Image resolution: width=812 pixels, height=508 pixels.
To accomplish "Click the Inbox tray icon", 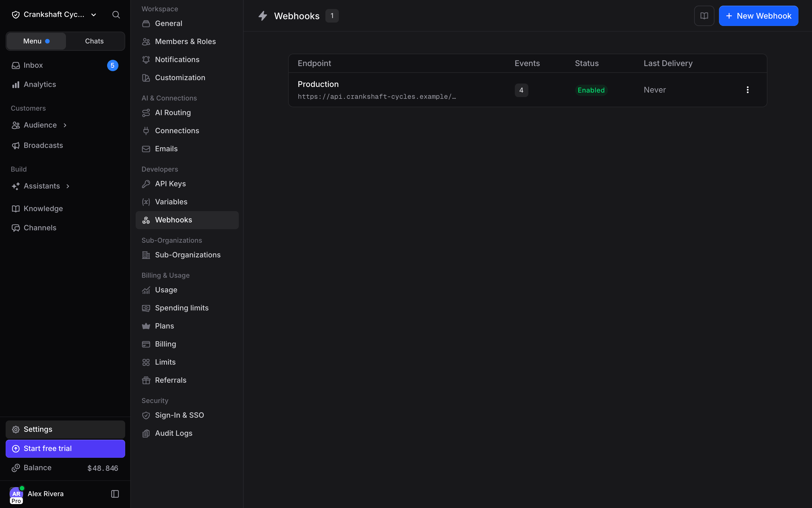I will [16, 65].
